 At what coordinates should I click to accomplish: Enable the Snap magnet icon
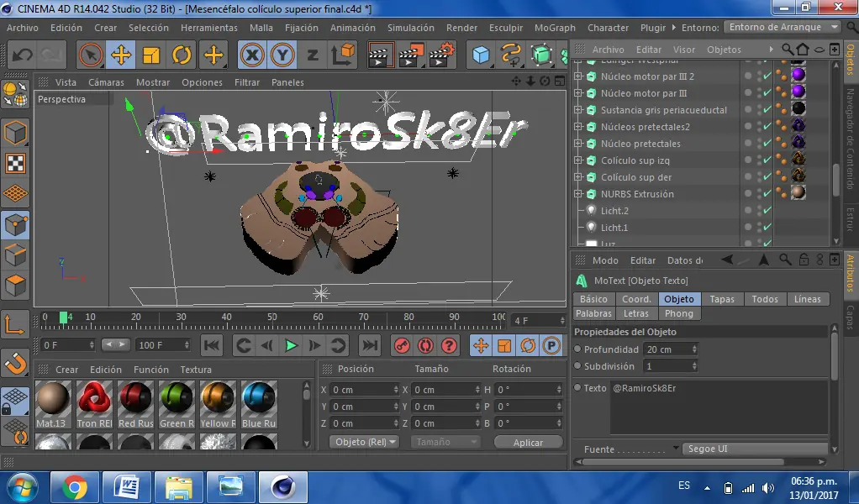15,362
